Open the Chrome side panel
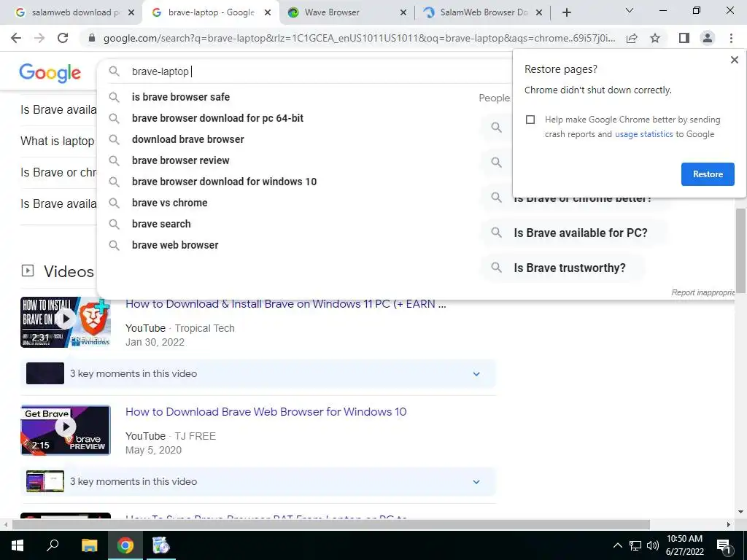Viewport: 747px width, 560px height. click(x=684, y=38)
